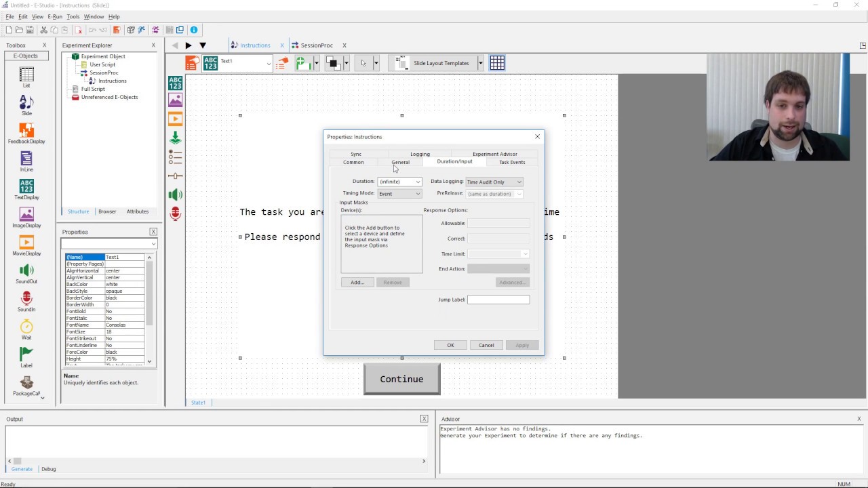Select the Slide object in Toolbox
This screenshot has height=488, width=868.
click(26, 105)
